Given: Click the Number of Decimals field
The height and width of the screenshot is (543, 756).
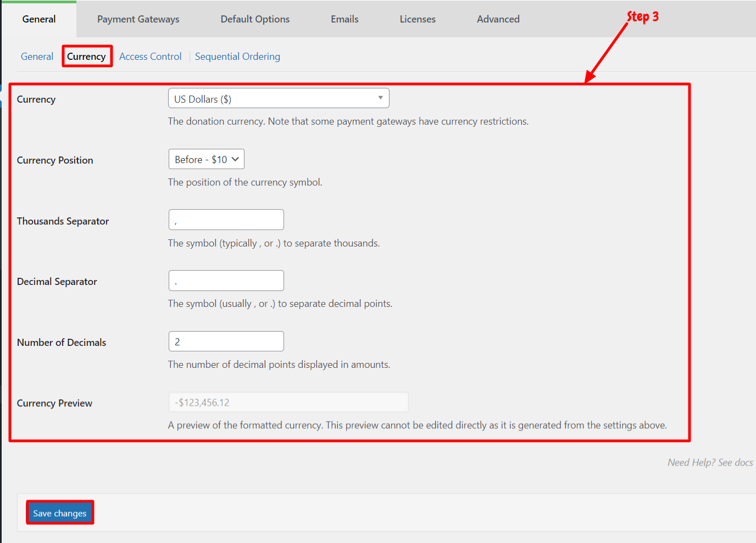Looking at the screenshot, I should tap(226, 342).
